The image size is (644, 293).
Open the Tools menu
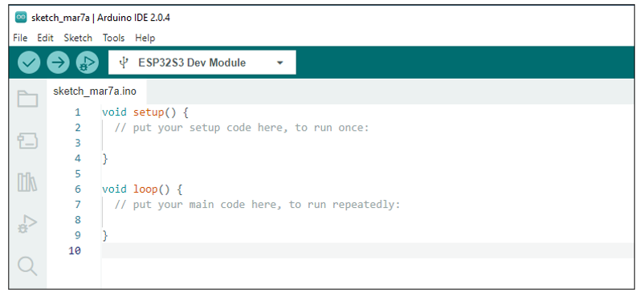point(113,39)
